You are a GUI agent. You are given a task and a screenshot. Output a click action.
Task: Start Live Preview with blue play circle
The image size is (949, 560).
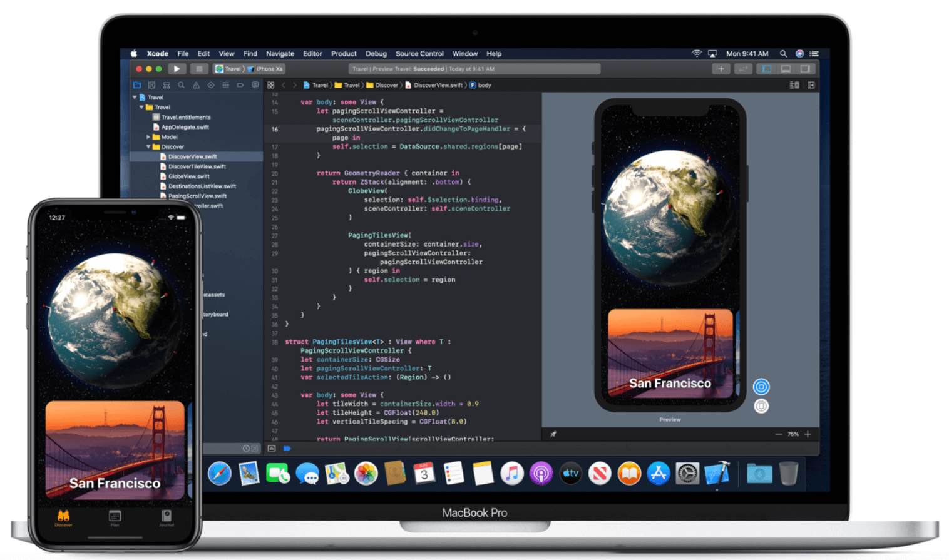tap(761, 387)
